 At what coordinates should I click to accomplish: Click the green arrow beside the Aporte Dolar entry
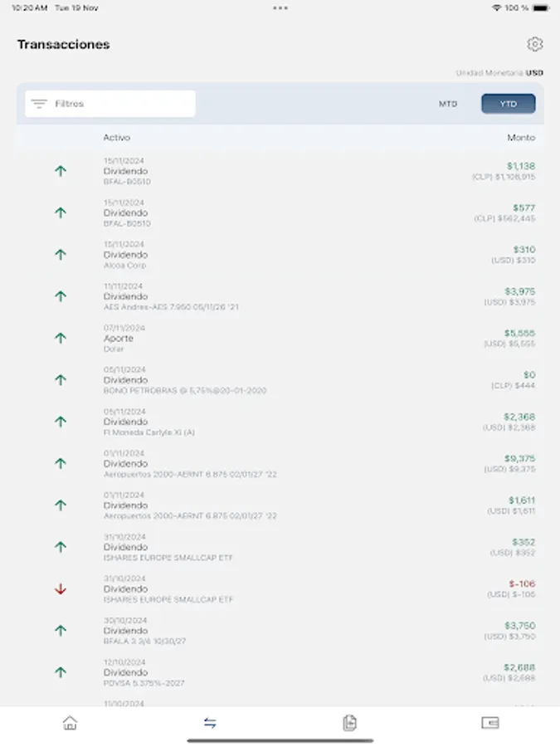pyautogui.click(x=59, y=338)
